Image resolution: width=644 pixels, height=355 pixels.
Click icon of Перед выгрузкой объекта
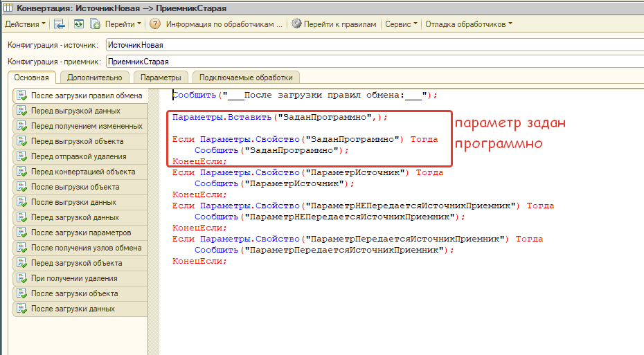click(x=21, y=141)
